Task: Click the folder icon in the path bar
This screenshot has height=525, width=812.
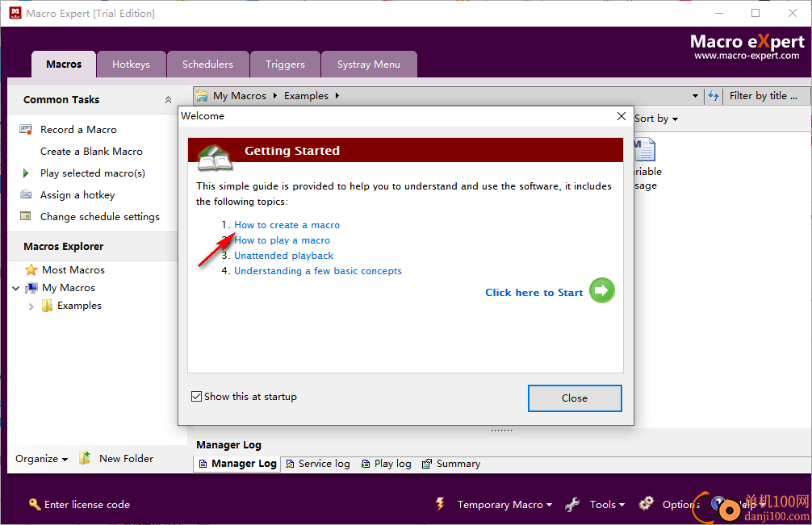Action: 202,96
